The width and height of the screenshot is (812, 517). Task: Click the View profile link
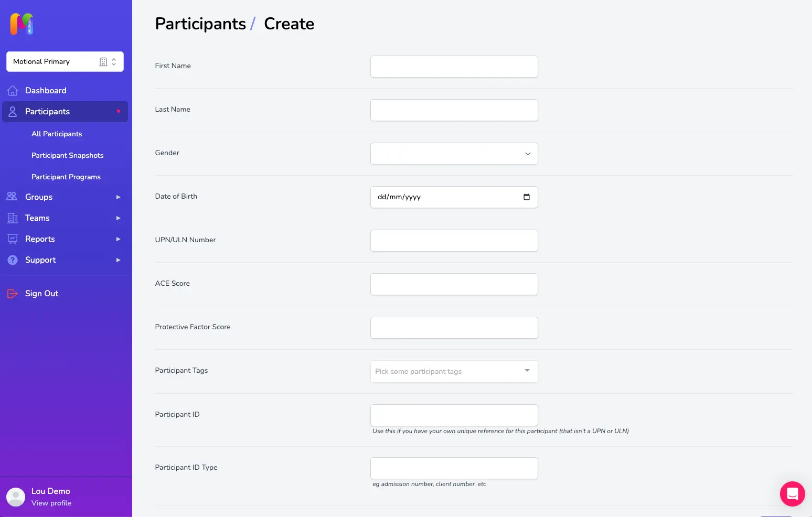click(51, 503)
